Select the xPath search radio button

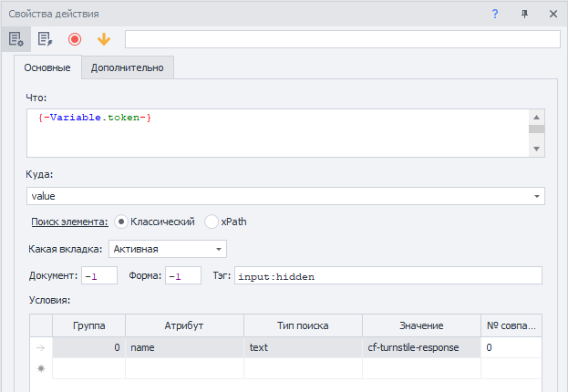[x=212, y=222]
